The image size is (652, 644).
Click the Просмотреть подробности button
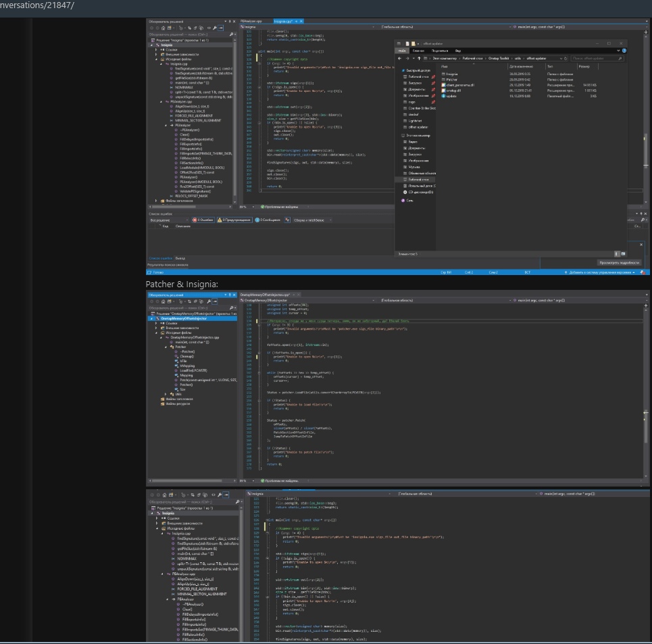pos(619,263)
